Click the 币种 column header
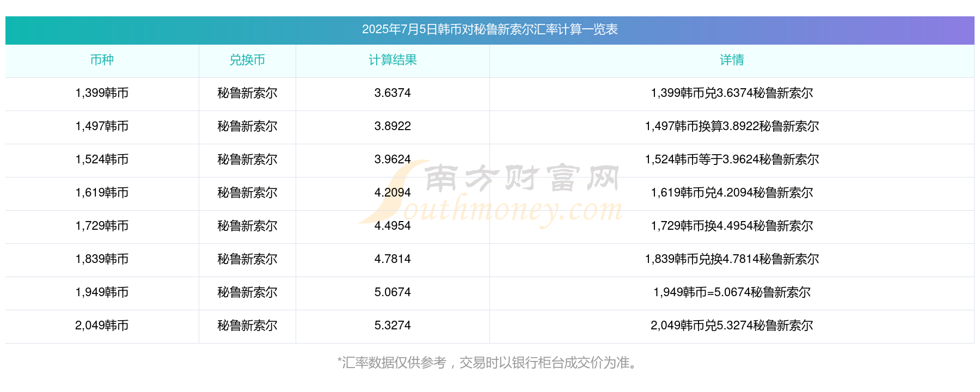 point(102,60)
